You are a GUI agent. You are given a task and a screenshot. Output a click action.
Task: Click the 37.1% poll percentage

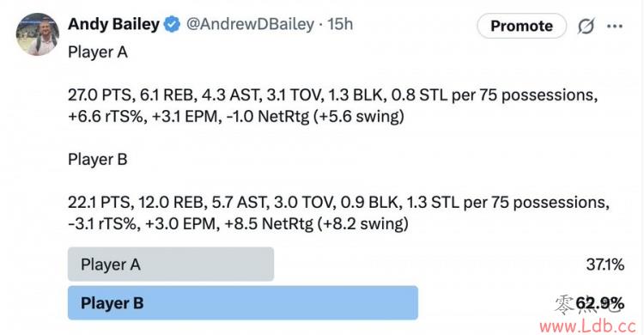coord(605,265)
